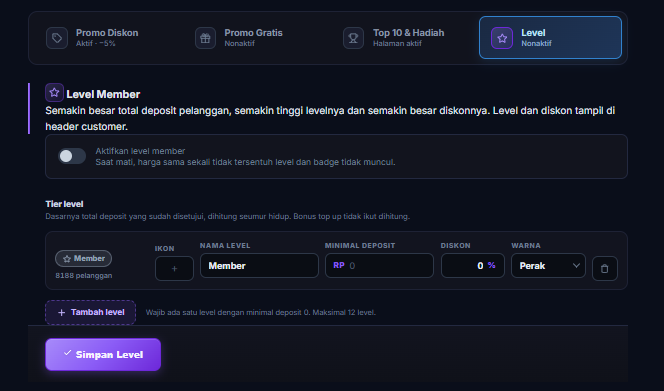
Task: Click the 'DISKON' column label
Action: pos(456,246)
